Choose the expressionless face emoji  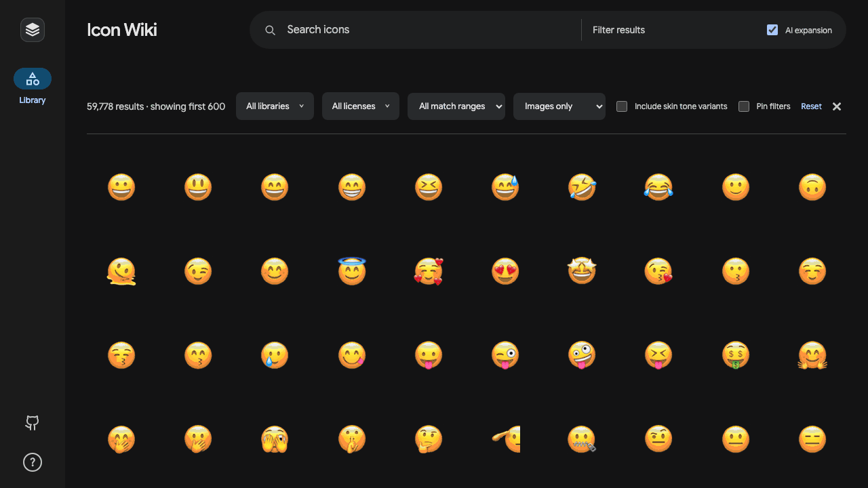point(812,439)
